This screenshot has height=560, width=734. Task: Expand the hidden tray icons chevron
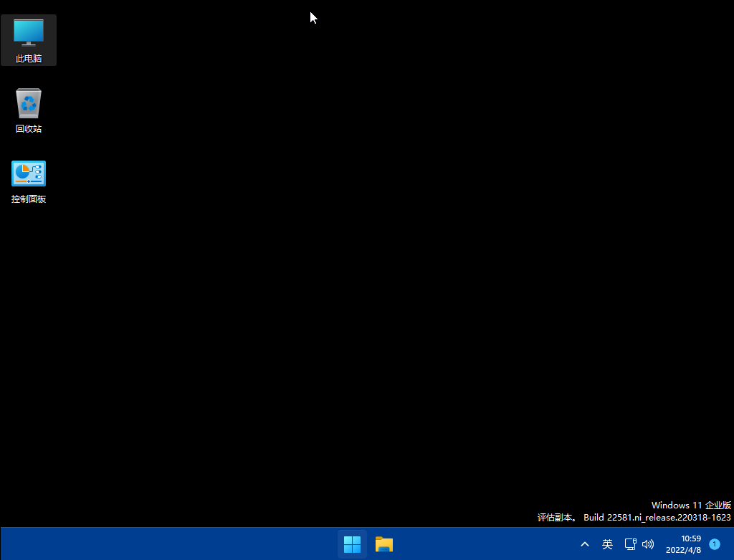585,544
